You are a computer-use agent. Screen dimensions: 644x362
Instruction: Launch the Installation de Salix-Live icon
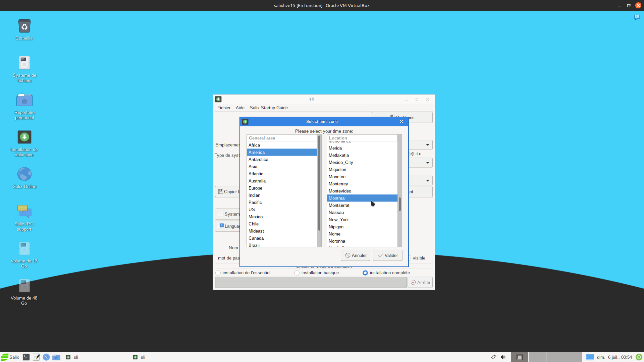(x=24, y=137)
